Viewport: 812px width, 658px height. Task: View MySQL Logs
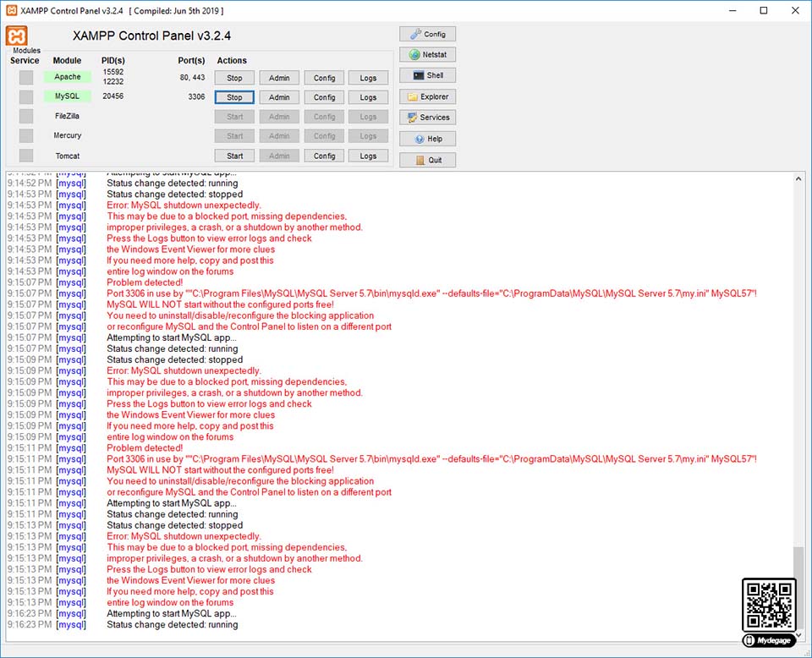pos(368,97)
